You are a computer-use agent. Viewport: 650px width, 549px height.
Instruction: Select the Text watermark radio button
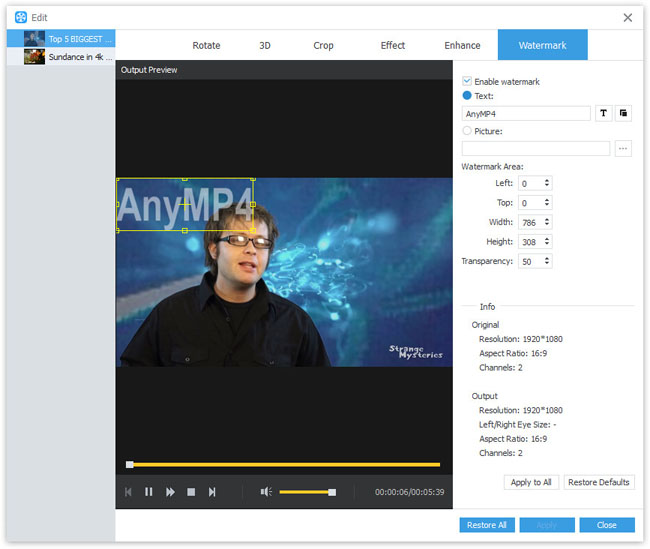pos(467,96)
